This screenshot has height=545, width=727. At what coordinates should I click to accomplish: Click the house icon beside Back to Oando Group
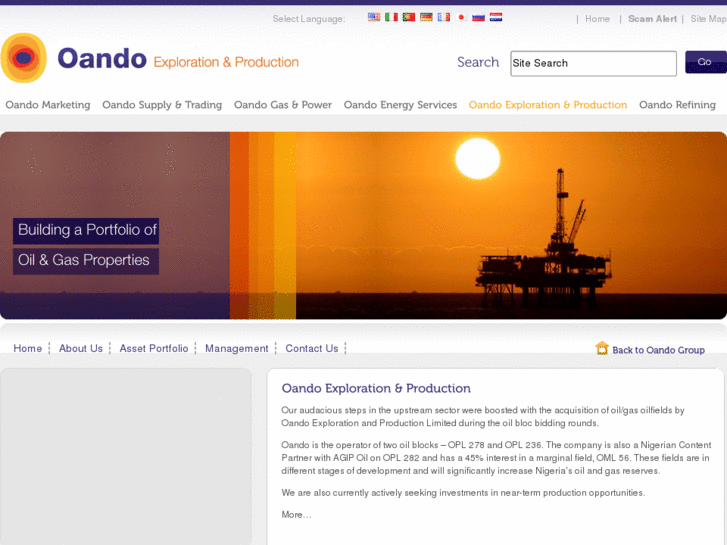click(x=602, y=348)
